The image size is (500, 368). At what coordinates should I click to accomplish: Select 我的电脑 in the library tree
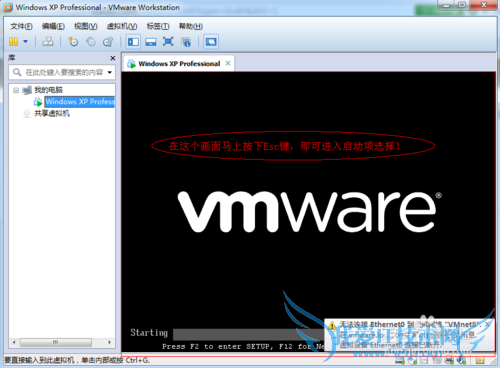click(48, 90)
